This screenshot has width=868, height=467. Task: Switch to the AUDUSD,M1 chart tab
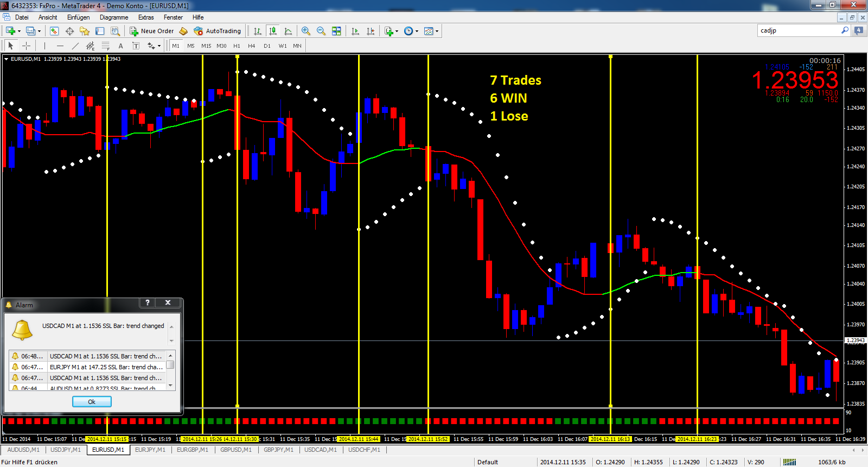[x=23, y=450]
